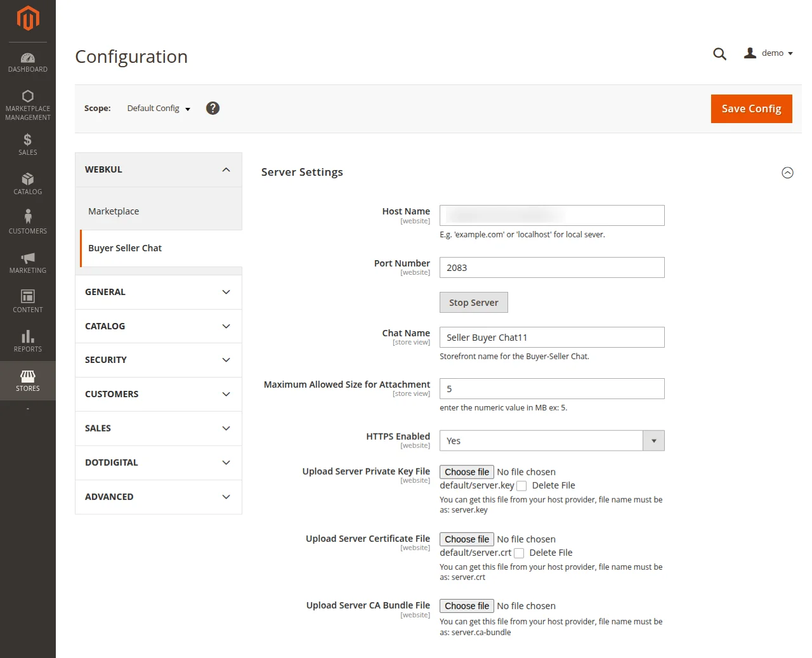This screenshot has width=812, height=658.
Task: Open the Reports sidebar icon
Action: tap(27, 341)
